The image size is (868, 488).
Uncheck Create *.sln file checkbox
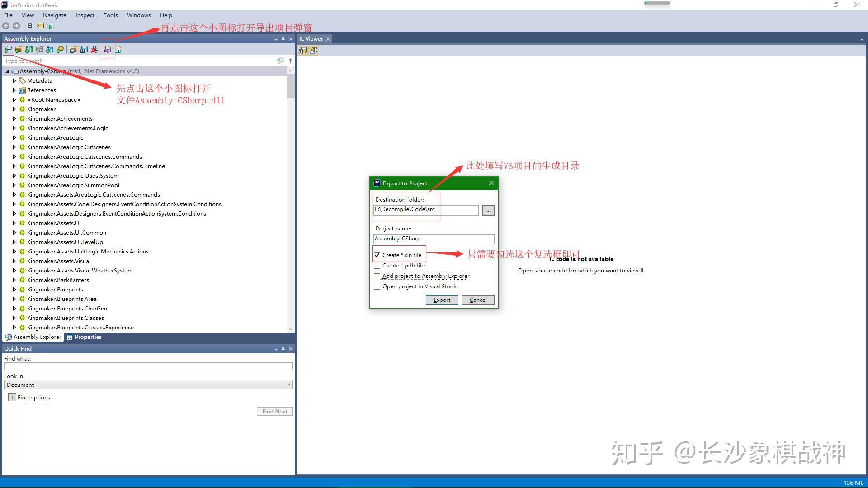pyautogui.click(x=377, y=255)
